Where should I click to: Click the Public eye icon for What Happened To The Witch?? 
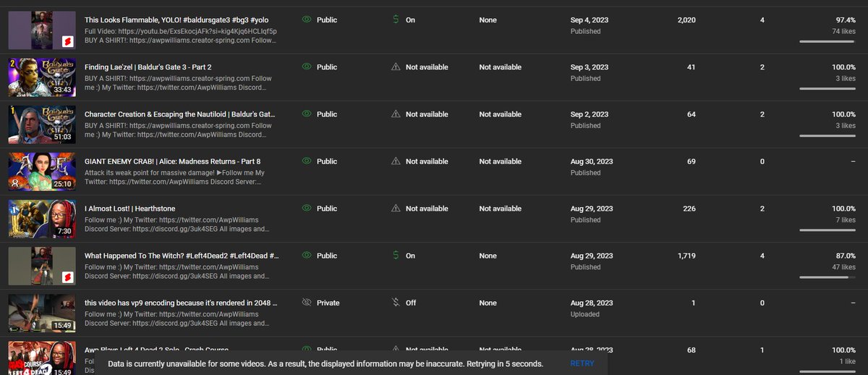click(x=307, y=255)
